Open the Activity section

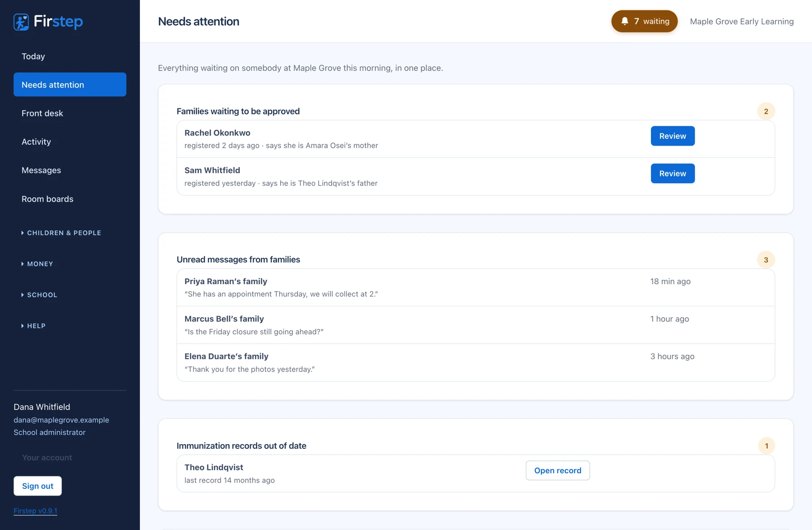pyautogui.click(x=70, y=142)
